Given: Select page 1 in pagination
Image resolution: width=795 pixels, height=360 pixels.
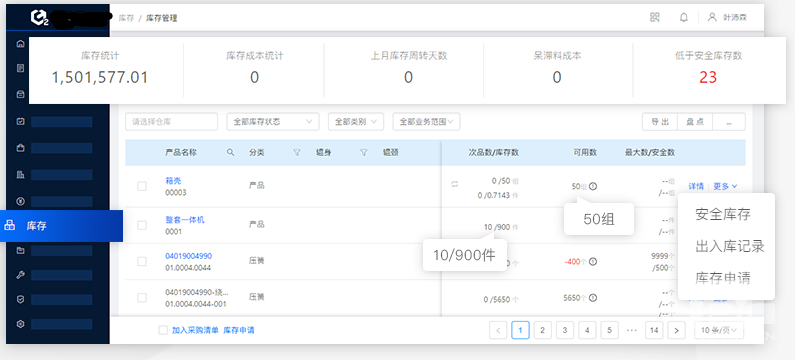Looking at the screenshot, I should click(x=520, y=331).
